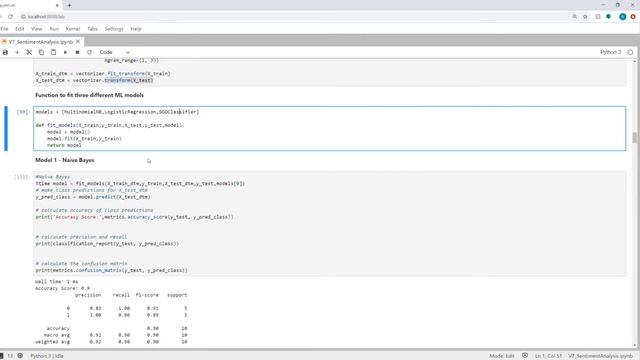Click the shield icon in status bar
The image size is (640, 360).
(525, 356)
